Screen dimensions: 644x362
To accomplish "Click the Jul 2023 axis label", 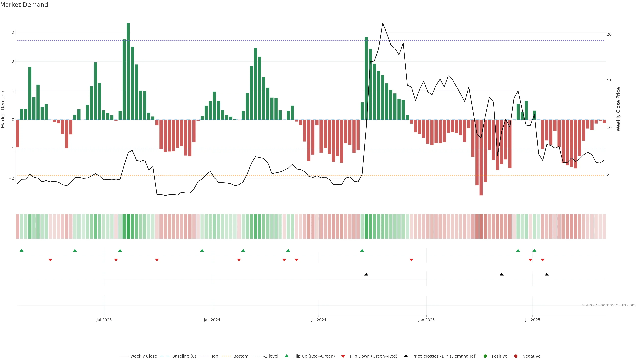I will pos(104,320).
